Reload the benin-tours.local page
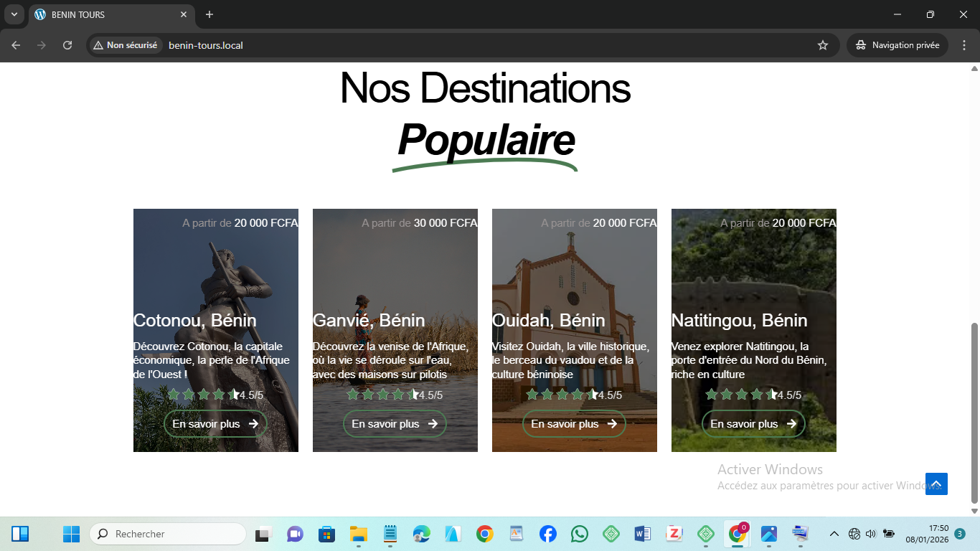980x551 pixels. tap(67, 45)
